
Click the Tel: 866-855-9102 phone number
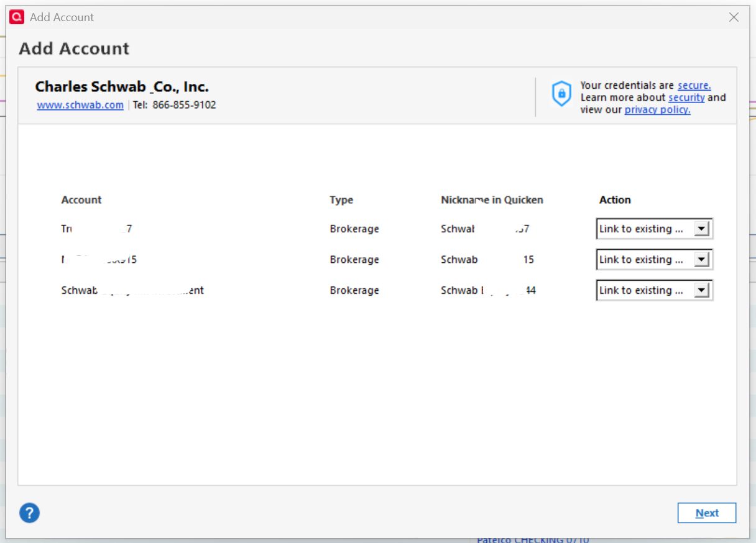[175, 105]
